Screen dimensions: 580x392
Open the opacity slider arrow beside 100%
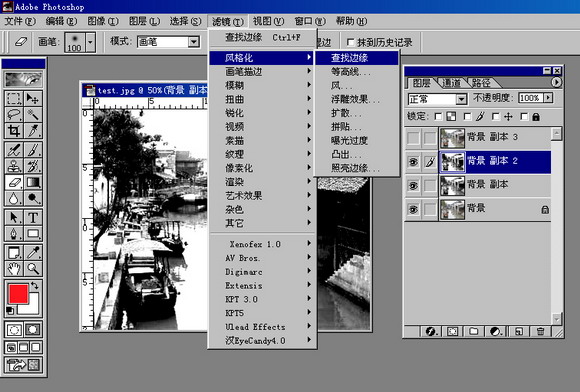[548, 98]
